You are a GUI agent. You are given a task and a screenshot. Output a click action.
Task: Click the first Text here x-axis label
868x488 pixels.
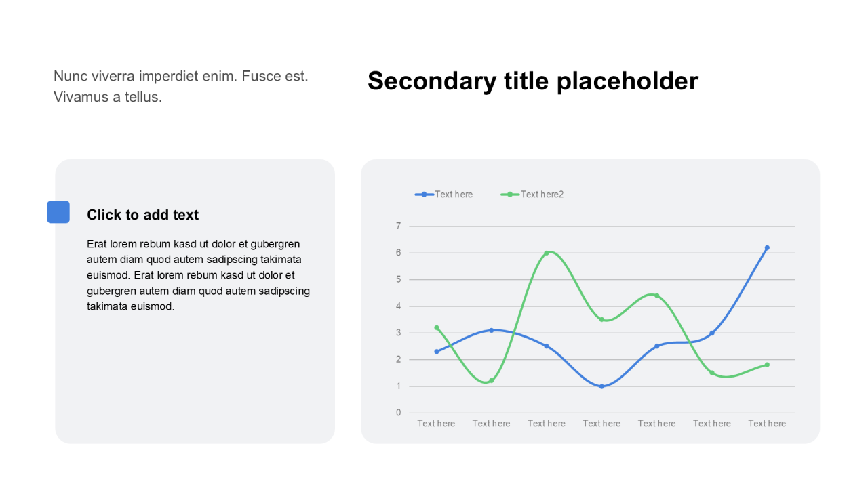pyautogui.click(x=436, y=424)
